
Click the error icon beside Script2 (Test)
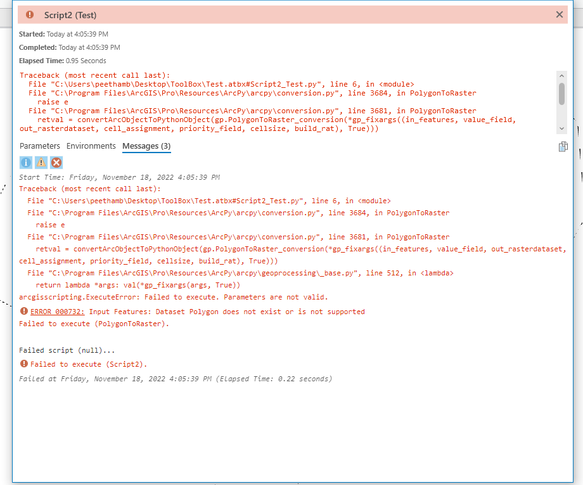[x=30, y=15]
